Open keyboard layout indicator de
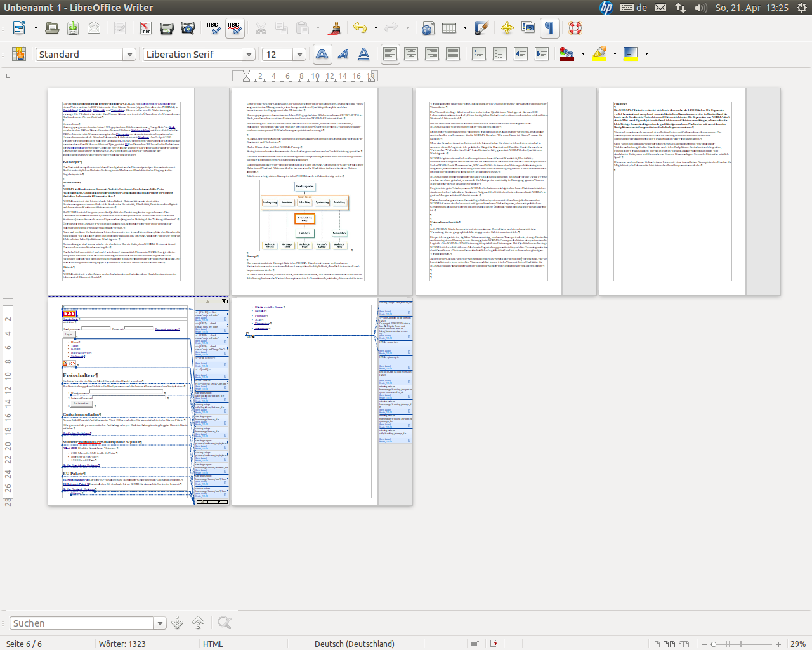Screen dimensions: 812x650 pos(633,8)
